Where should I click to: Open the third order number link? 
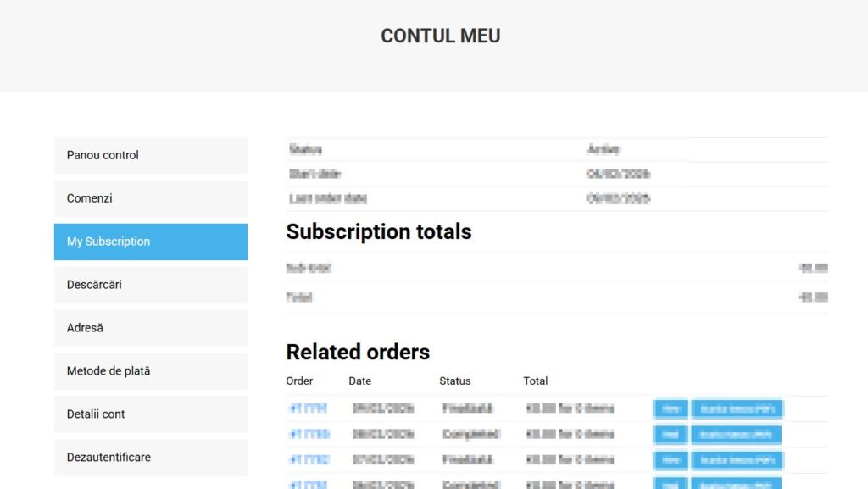click(309, 459)
